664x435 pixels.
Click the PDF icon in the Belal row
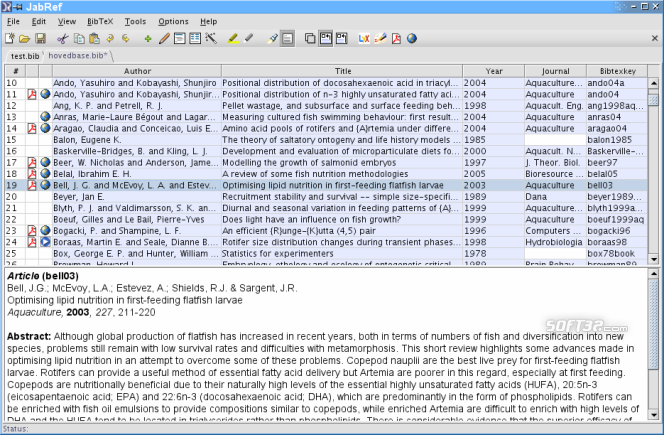(32, 174)
